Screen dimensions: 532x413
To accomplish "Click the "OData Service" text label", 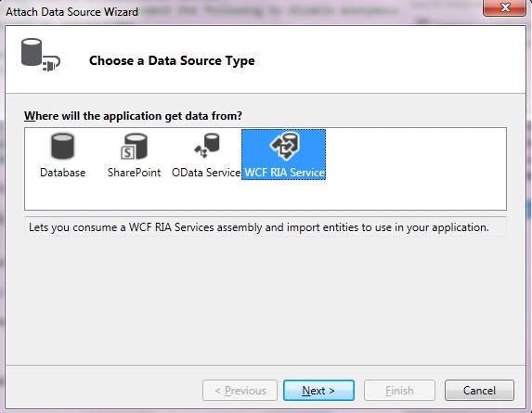I will pyautogui.click(x=206, y=173).
